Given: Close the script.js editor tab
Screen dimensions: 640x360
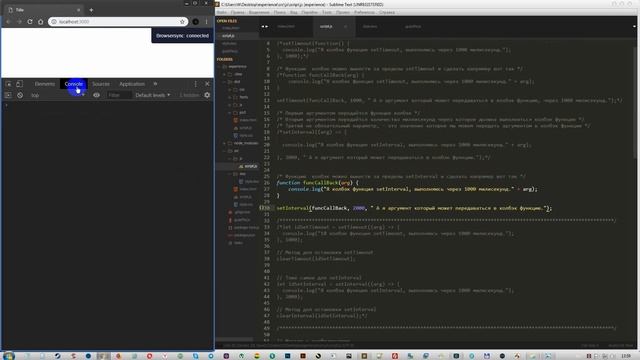Looking at the screenshot, I should tap(345, 27).
